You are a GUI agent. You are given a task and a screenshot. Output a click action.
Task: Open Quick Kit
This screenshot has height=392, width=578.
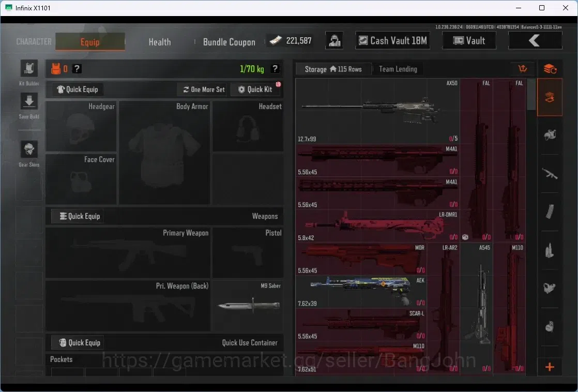click(x=255, y=89)
